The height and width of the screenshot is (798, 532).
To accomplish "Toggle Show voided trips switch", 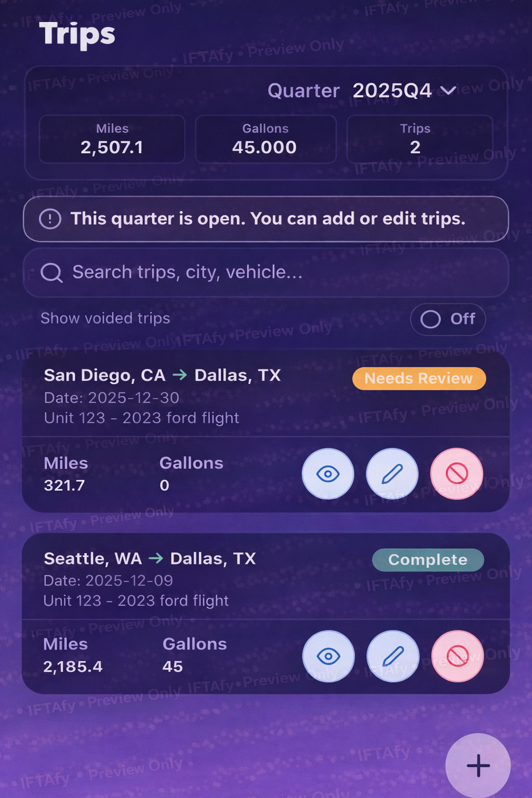I will coord(448,319).
